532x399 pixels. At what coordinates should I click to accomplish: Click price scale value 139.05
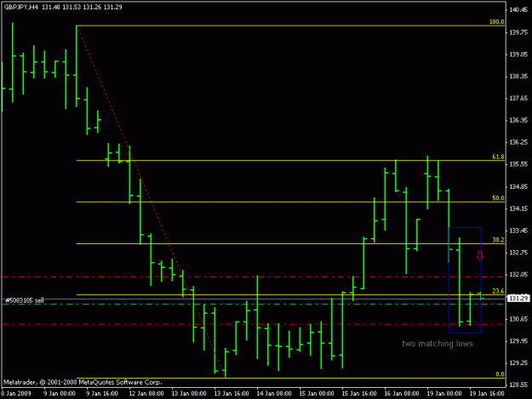tap(518, 54)
